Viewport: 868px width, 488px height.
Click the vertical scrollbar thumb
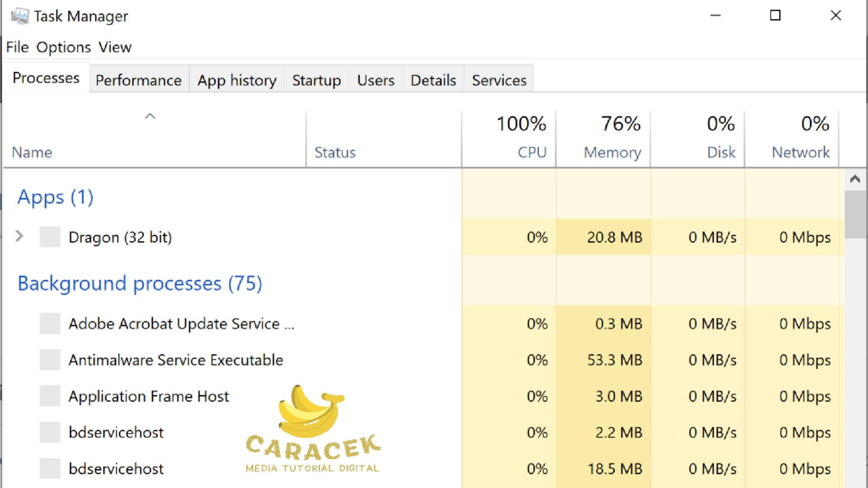tap(855, 214)
